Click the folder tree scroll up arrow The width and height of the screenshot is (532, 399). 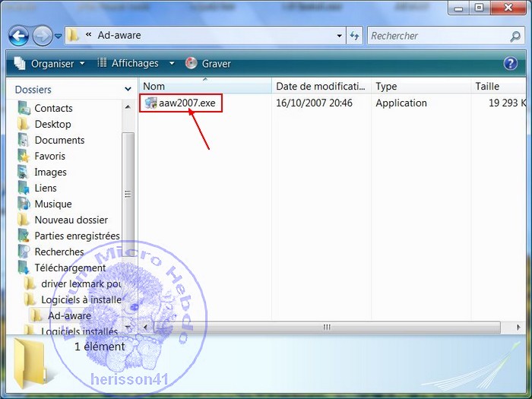(128, 107)
